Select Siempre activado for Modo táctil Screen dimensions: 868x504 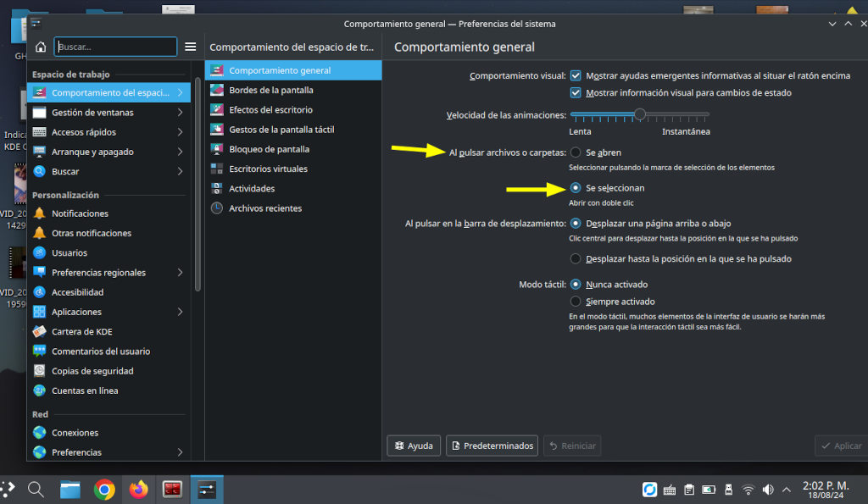click(576, 302)
